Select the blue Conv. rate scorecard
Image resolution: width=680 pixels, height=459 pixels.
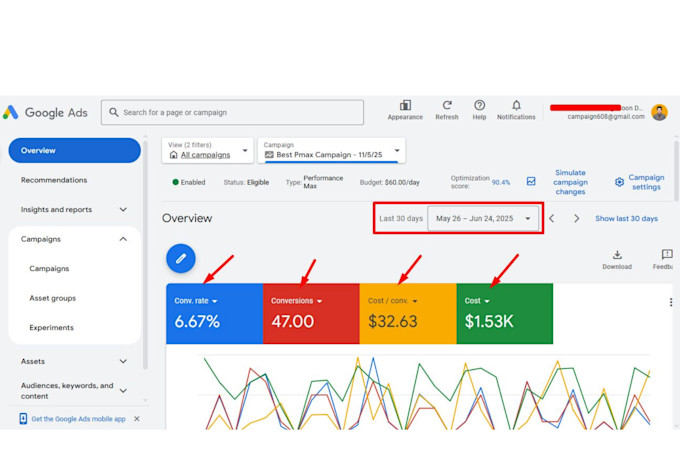tap(214, 314)
